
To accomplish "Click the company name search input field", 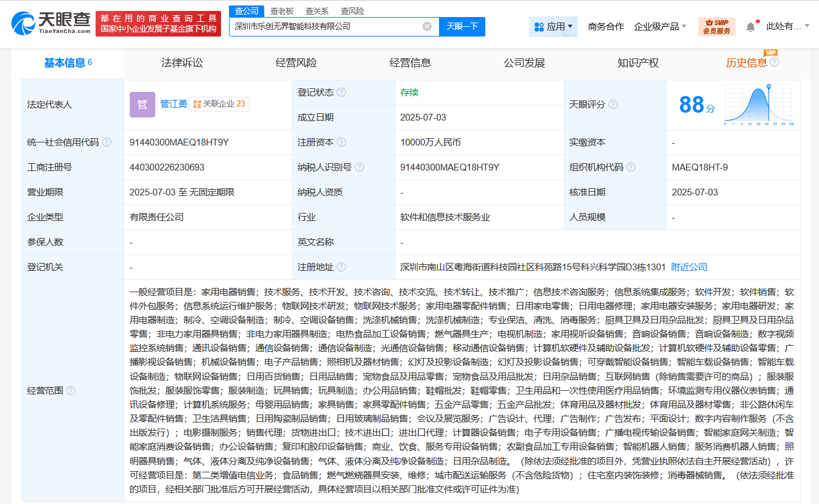I will (x=326, y=26).
